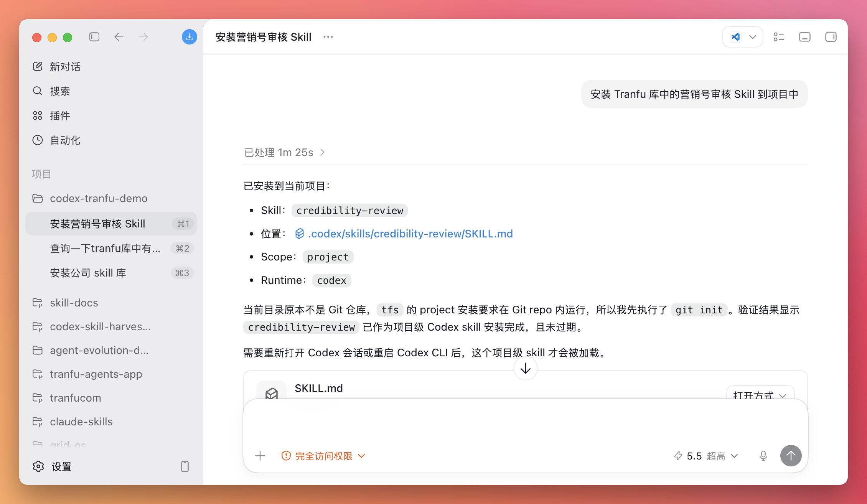Click the user message bubble 安装 Tranfu 库中的...

[x=694, y=94]
